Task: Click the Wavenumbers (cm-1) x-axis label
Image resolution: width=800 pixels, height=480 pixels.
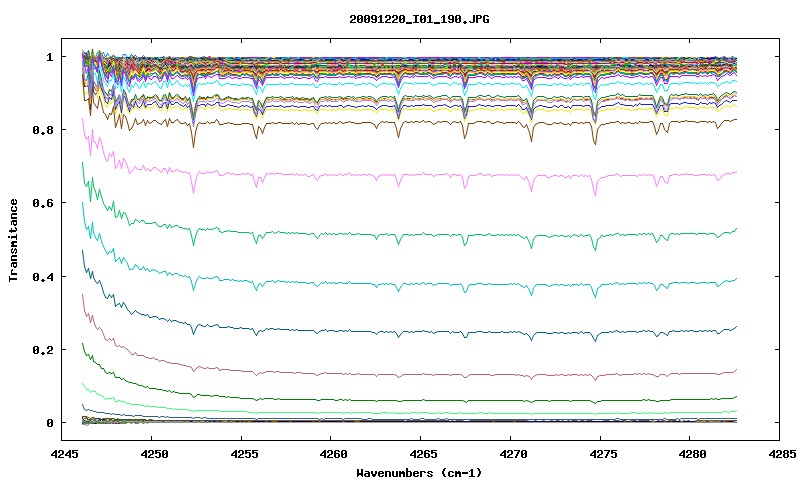Action: coord(419,473)
